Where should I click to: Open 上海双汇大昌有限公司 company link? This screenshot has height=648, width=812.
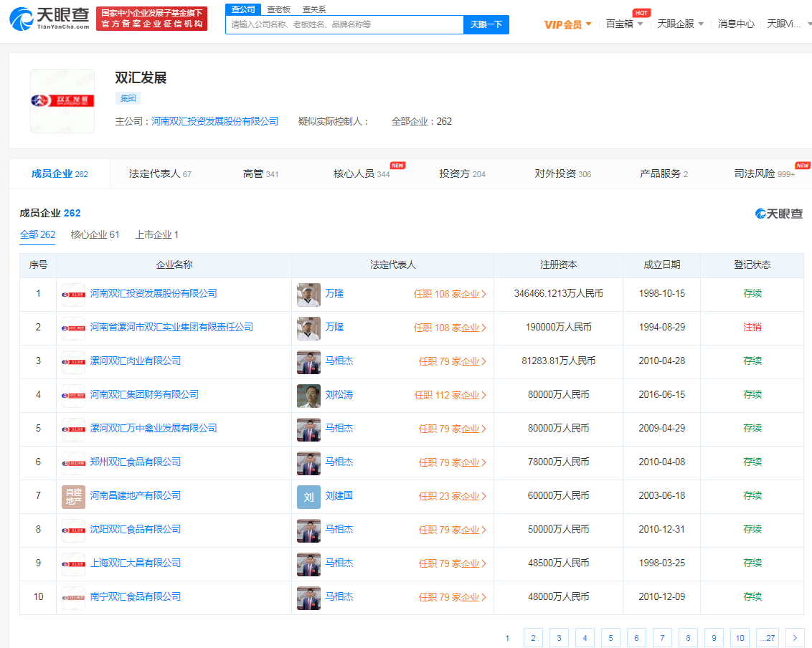coord(135,563)
